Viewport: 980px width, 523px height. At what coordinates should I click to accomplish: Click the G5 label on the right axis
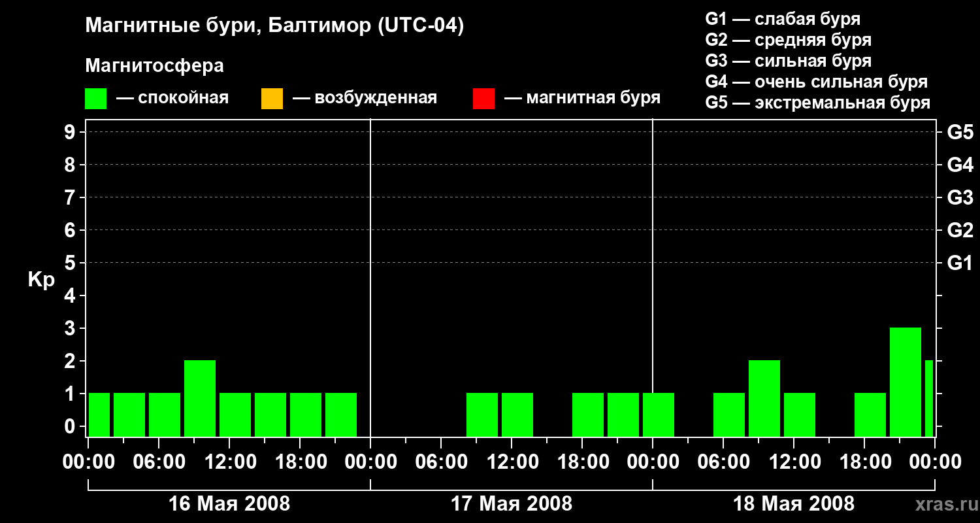(x=960, y=133)
